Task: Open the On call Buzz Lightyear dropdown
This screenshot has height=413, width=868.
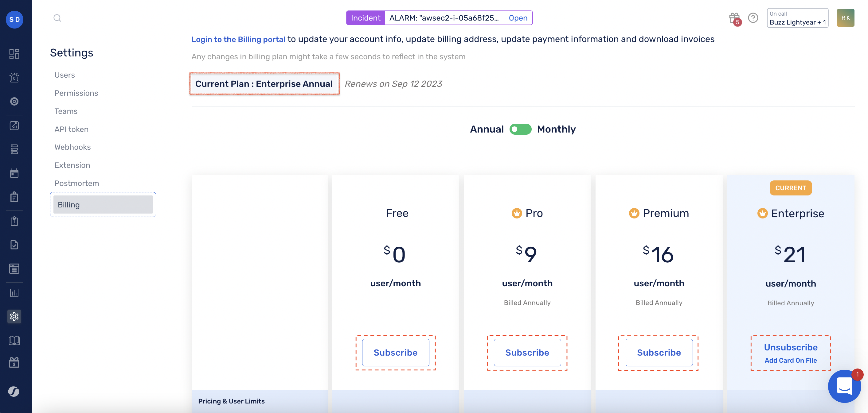Action: pyautogui.click(x=797, y=18)
